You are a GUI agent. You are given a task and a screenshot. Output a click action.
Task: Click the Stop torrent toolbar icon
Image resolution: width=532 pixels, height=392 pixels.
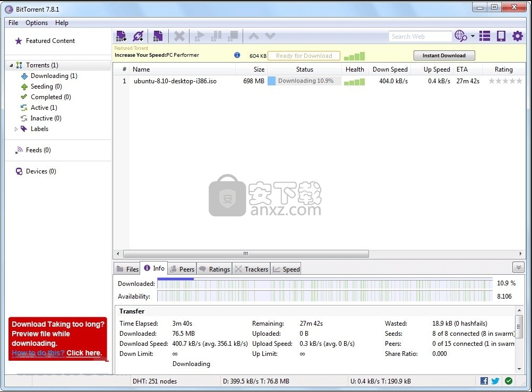pyautogui.click(x=233, y=36)
